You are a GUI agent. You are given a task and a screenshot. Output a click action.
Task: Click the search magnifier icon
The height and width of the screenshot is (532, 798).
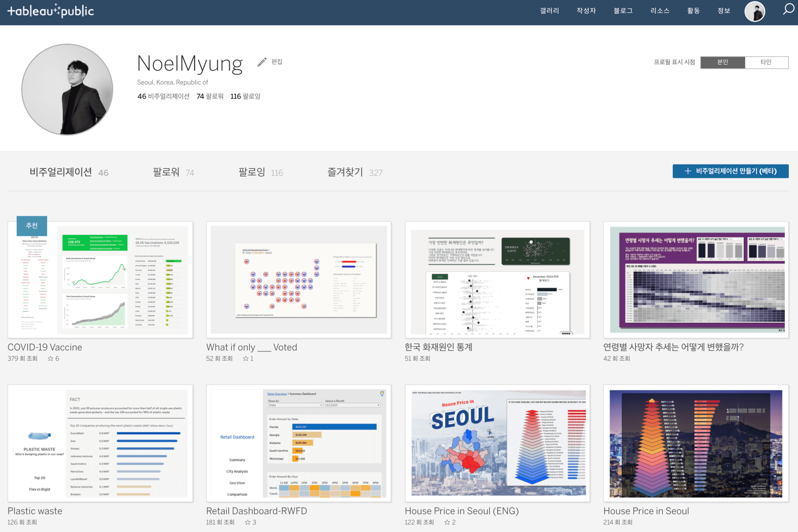(788, 9)
